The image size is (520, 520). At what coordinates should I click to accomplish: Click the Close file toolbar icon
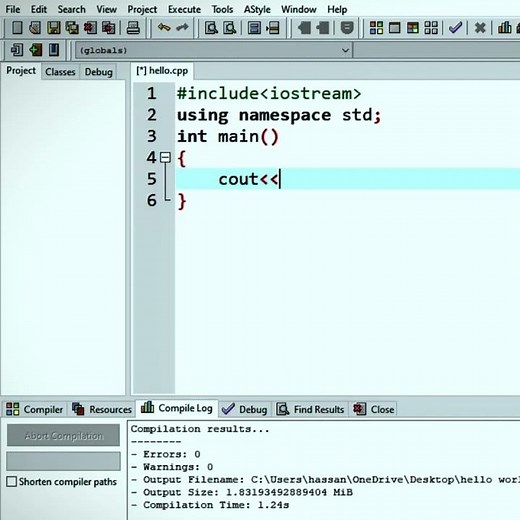(x=90, y=28)
